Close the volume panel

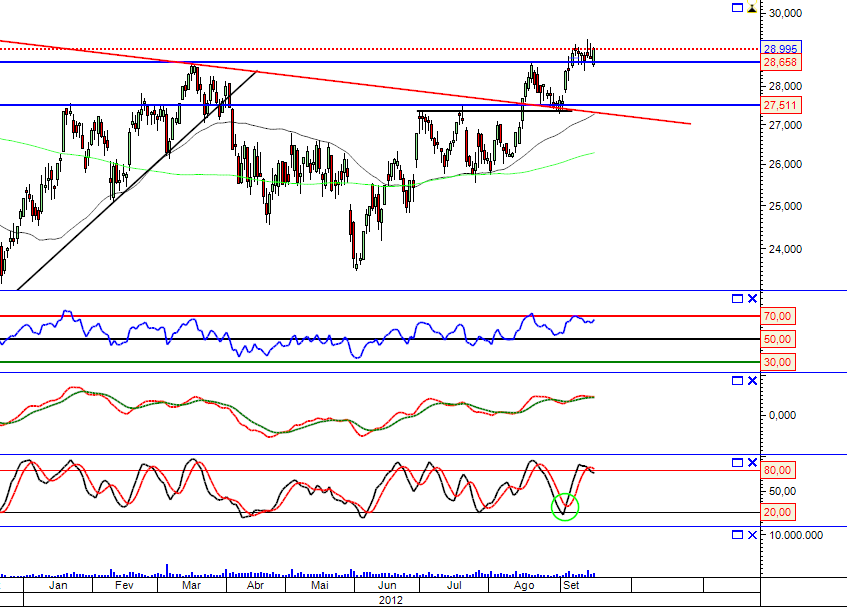[x=752, y=535]
